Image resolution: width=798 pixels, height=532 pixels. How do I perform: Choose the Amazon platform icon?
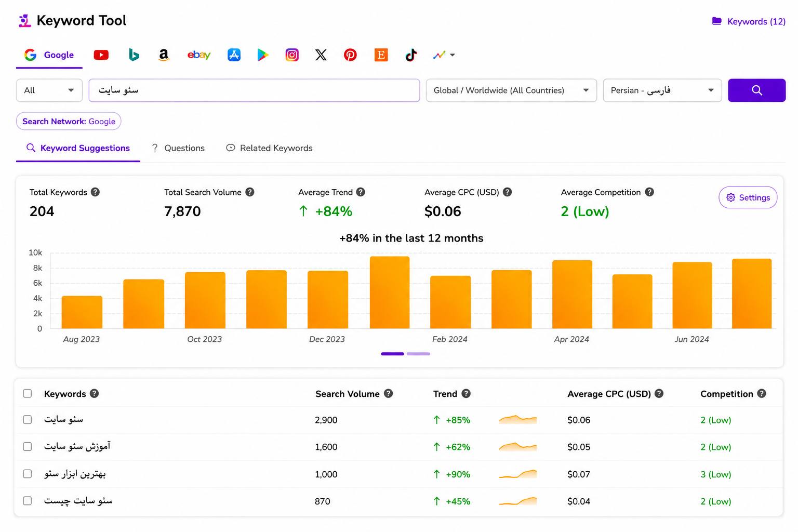coord(164,55)
